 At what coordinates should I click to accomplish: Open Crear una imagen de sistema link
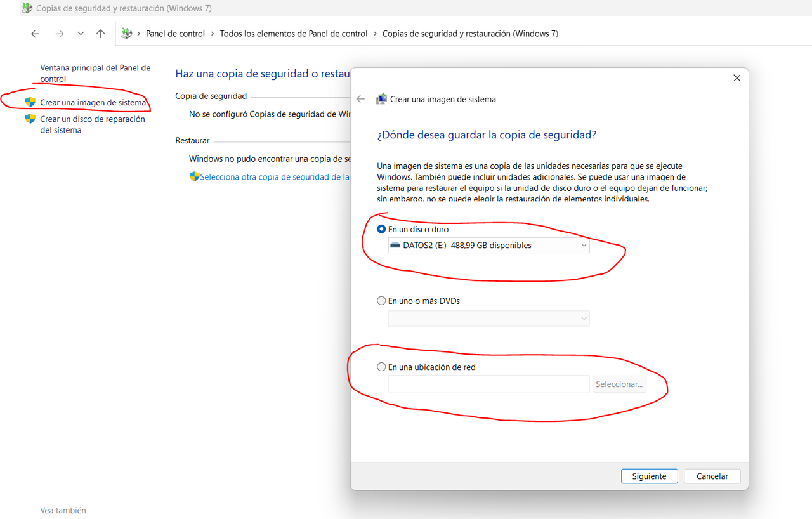[x=93, y=102]
